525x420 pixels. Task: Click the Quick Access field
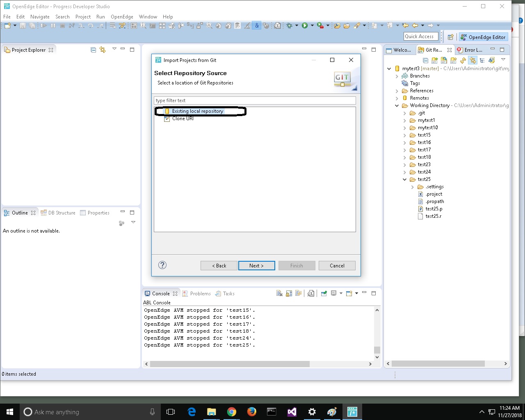pos(421,37)
